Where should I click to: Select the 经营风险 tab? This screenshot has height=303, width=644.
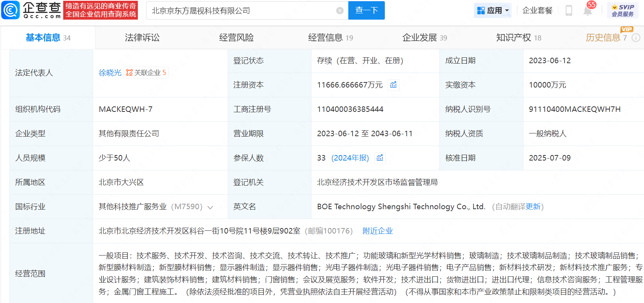(236, 38)
